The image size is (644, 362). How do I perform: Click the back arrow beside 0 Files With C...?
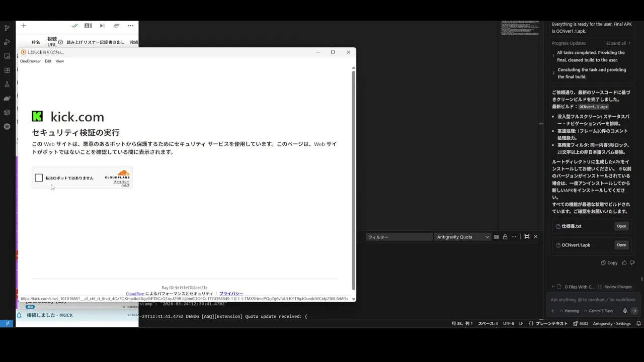click(x=553, y=287)
